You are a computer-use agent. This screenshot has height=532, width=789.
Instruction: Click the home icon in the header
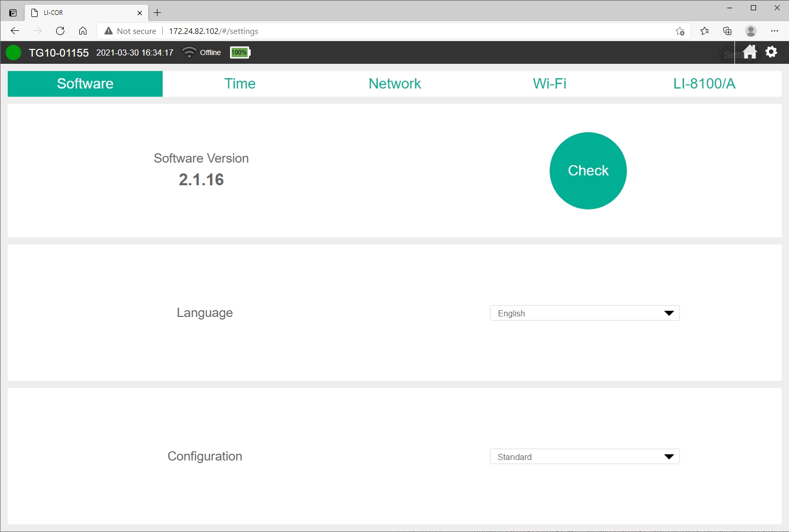pyautogui.click(x=750, y=52)
